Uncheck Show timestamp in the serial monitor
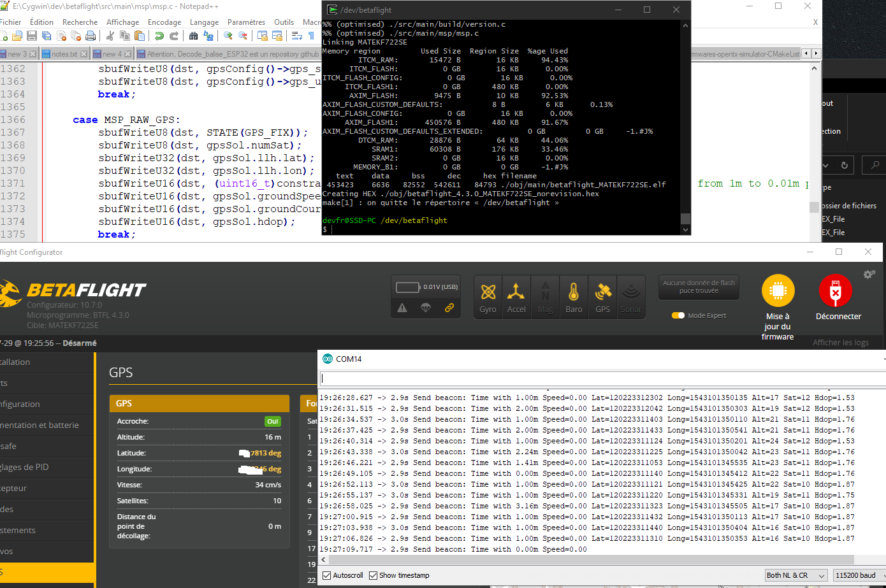 point(372,575)
